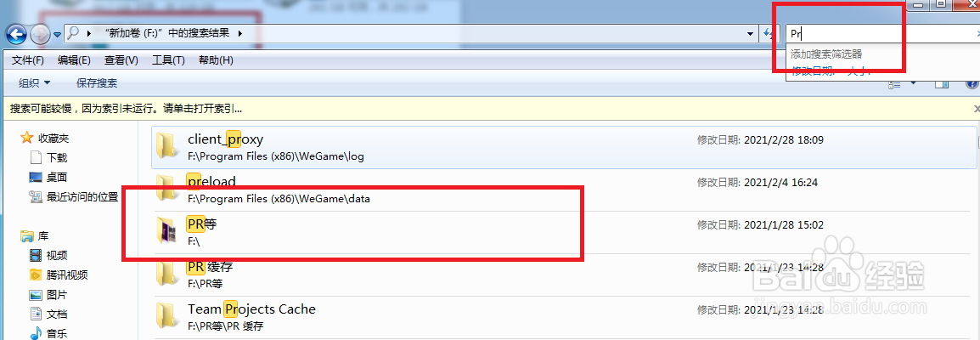This screenshot has width=980, height=340.
Task: Change the view with the view icon
Action: [x=895, y=83]
